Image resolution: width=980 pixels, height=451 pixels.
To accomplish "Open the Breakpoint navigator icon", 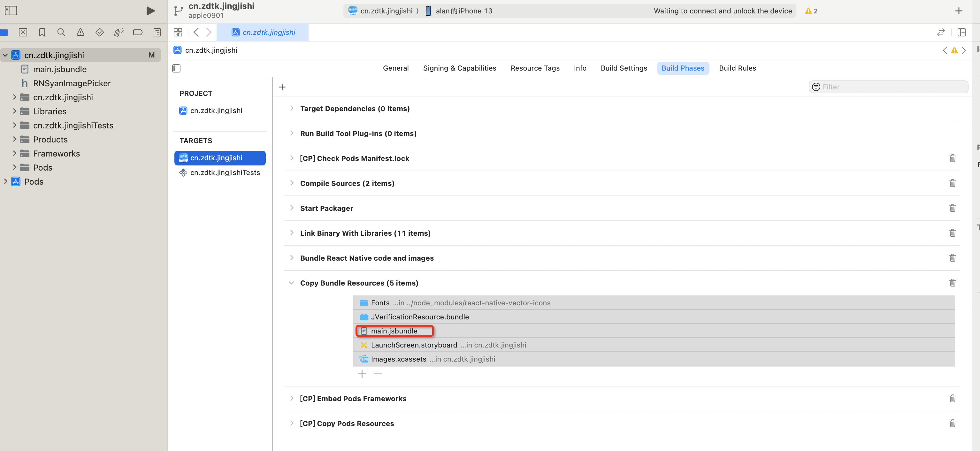I will (x=138, y=32).
